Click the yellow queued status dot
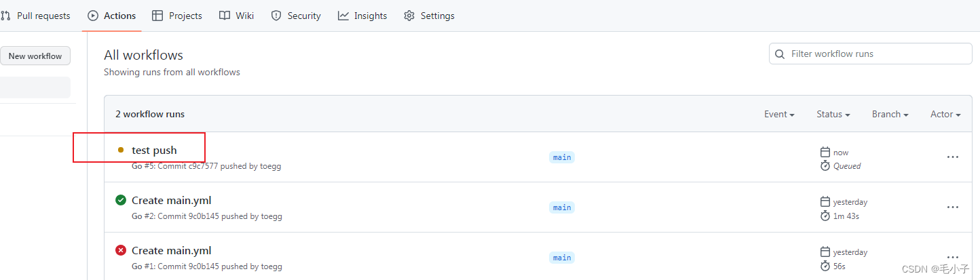The width and height of the screenshot is (980, 280). (121, 150)
